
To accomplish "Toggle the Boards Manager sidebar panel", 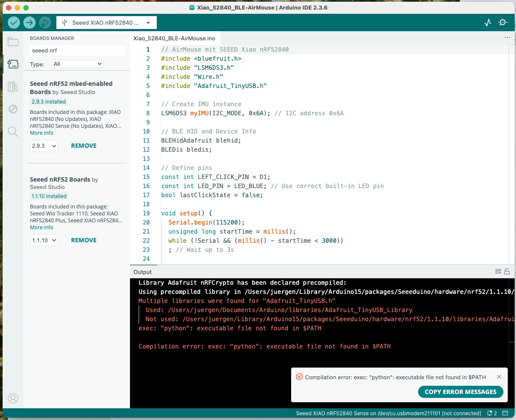I will coord(13,64).
